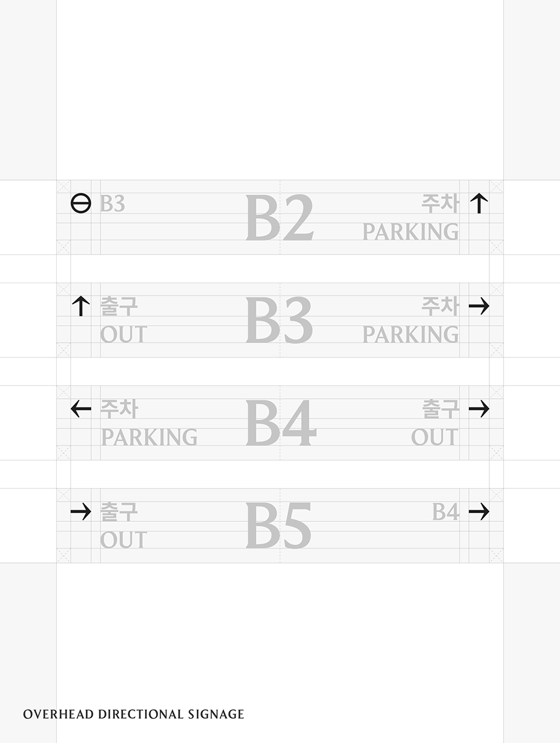Select the large B3 floor number
The image size is (560, 743).
279,321
